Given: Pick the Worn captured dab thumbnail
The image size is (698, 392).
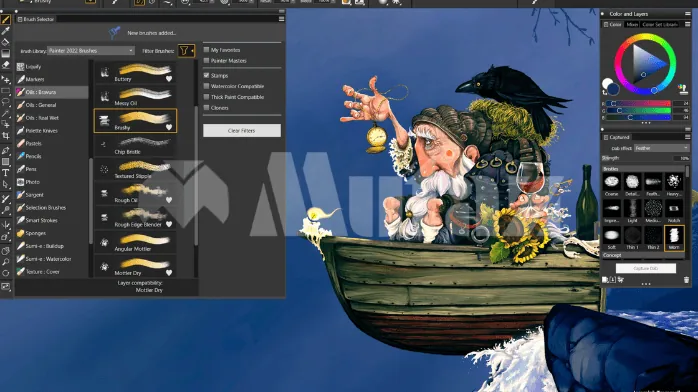Looking at the screenshot, I should point(674,238).
